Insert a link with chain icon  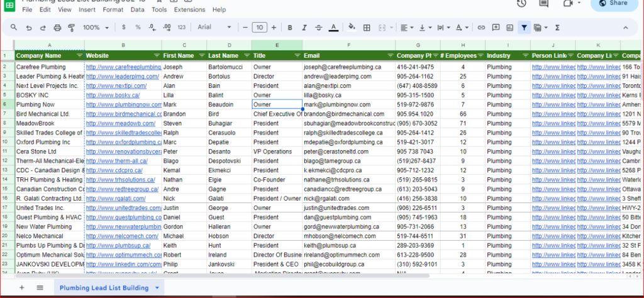tap(481, 28)
